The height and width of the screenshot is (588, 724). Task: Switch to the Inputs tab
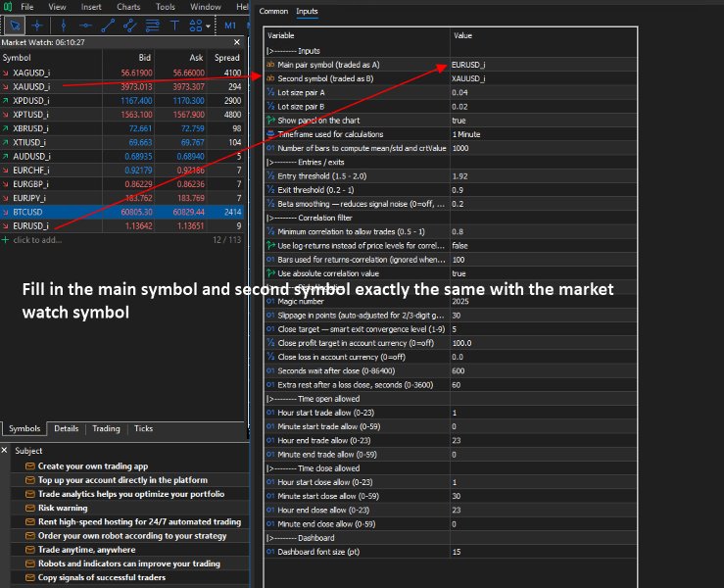click(307, 11)
